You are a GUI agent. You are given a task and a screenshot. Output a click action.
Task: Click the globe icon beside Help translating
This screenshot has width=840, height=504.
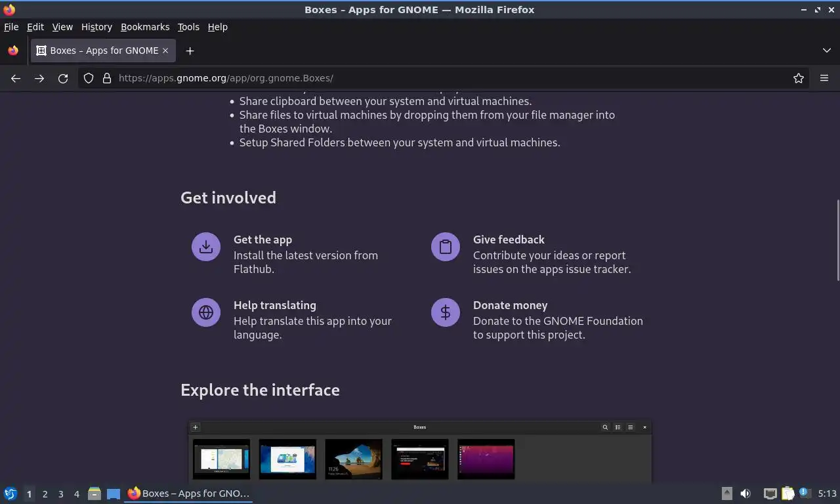point(206,312)
